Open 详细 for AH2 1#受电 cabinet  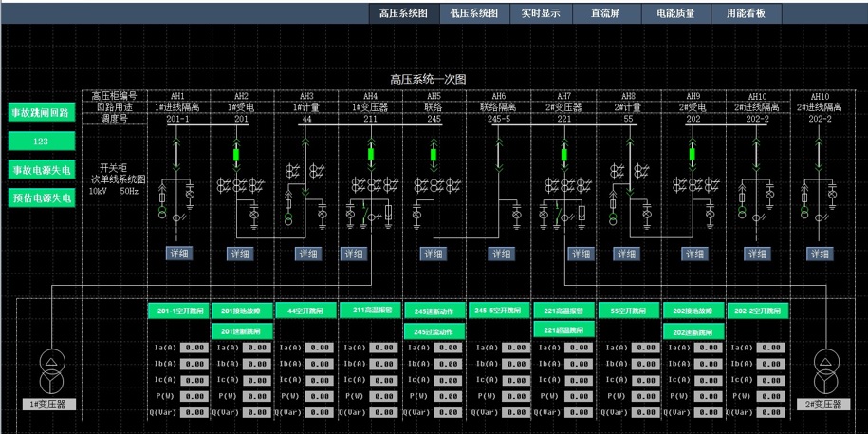[x=240, y=254]
